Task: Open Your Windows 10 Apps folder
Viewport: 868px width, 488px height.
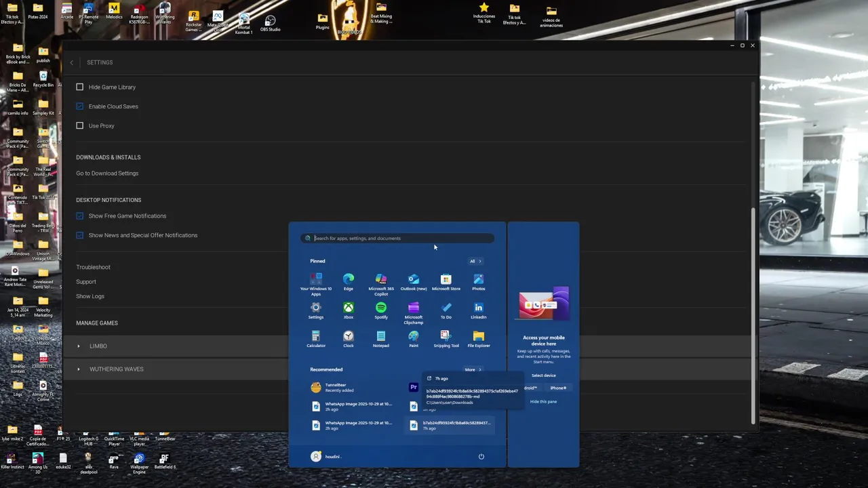Action: coord(316,285)
